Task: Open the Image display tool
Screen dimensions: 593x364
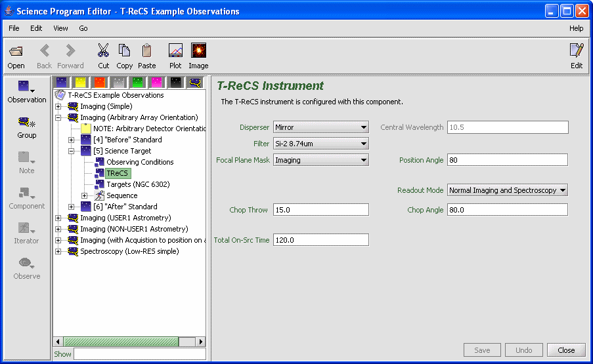Action: (x=198, y=51)
